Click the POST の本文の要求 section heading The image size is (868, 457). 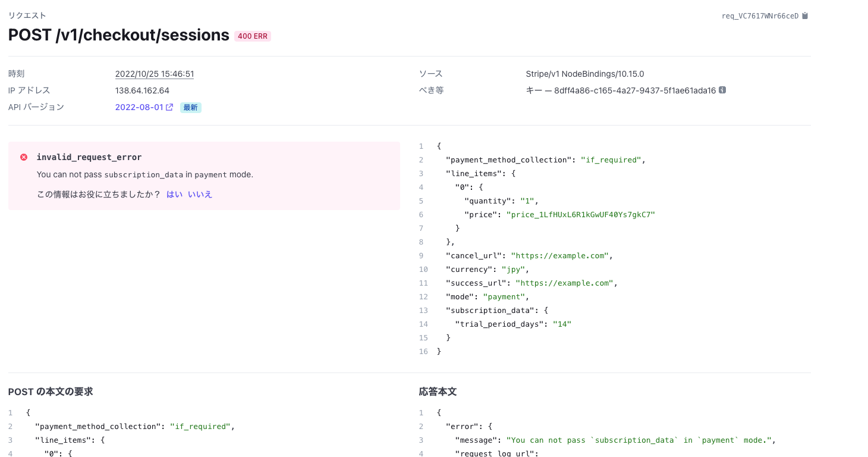pos(51,392)
